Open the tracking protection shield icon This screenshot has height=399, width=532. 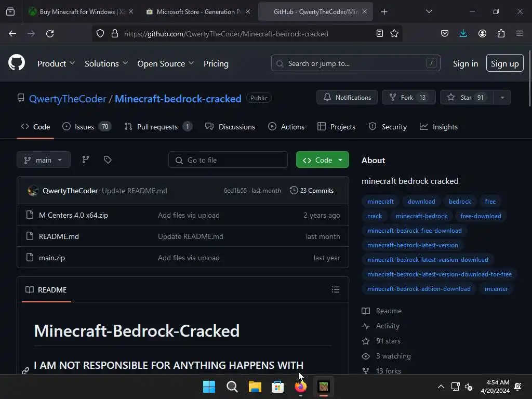click(100, 34)
